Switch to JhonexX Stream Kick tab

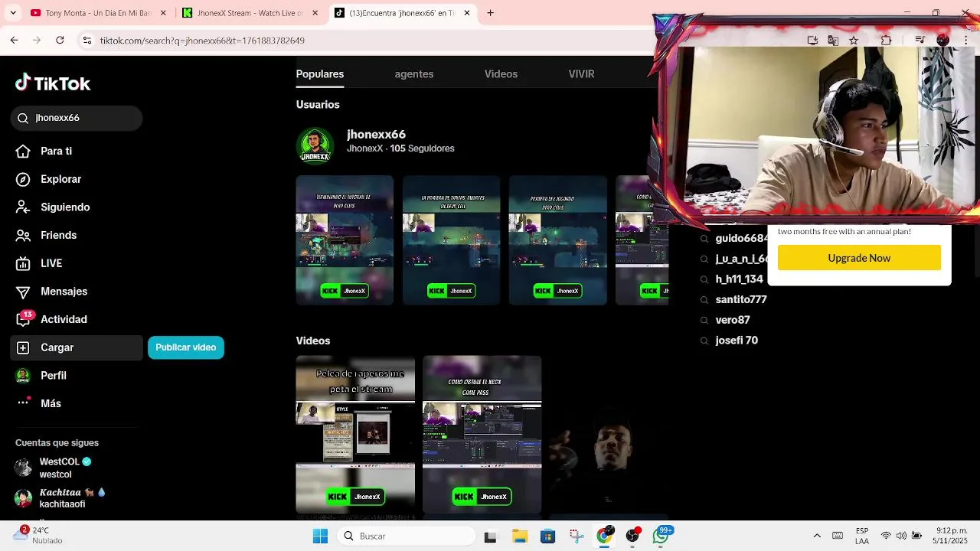(x=250, y=13)
